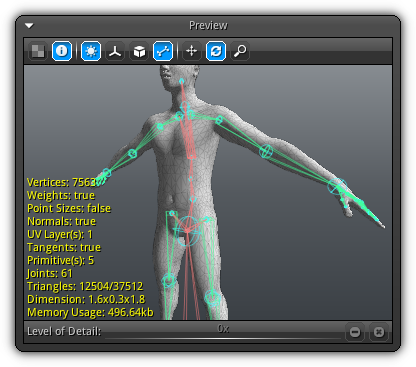Decrease level of detail minus button
Screen dimensions: 416x367
[x=355, y=332]
